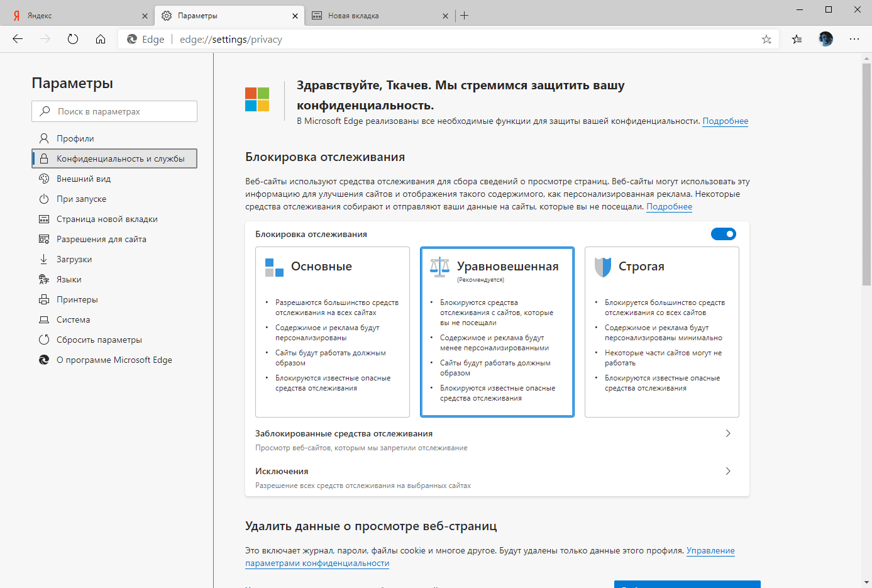Click the laptop icon for Система
Viewport: 872px width, 588px height.
pos(44,319)
